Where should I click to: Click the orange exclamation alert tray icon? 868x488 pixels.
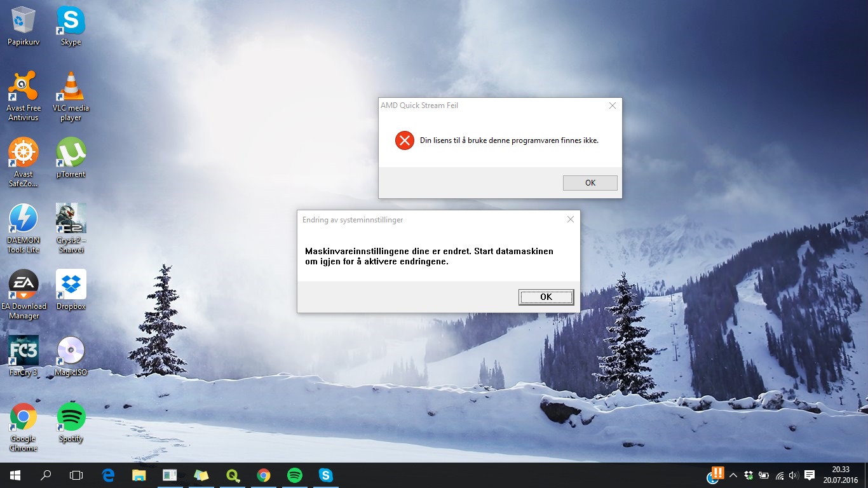click(716, 474)
